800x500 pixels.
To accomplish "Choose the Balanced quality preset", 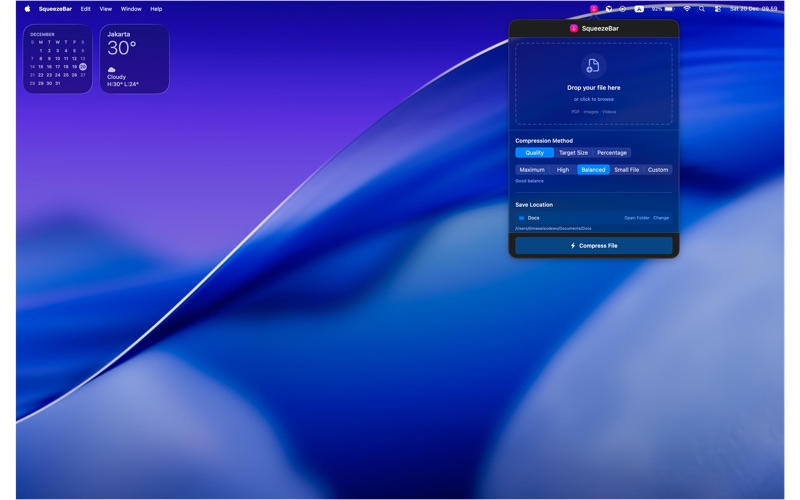I will tap(593, 169).
